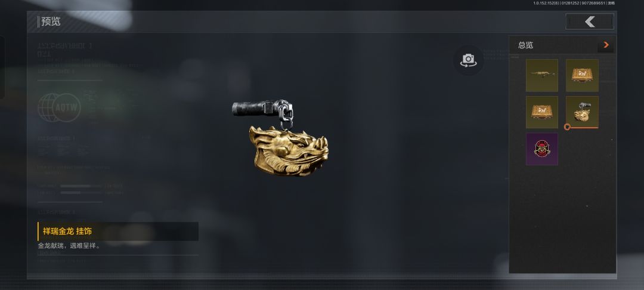This screenshot has height=290, width=644.
Task: Click the 祥瑞金龙 挂饰 item title
Action: (x=67, y=232)
